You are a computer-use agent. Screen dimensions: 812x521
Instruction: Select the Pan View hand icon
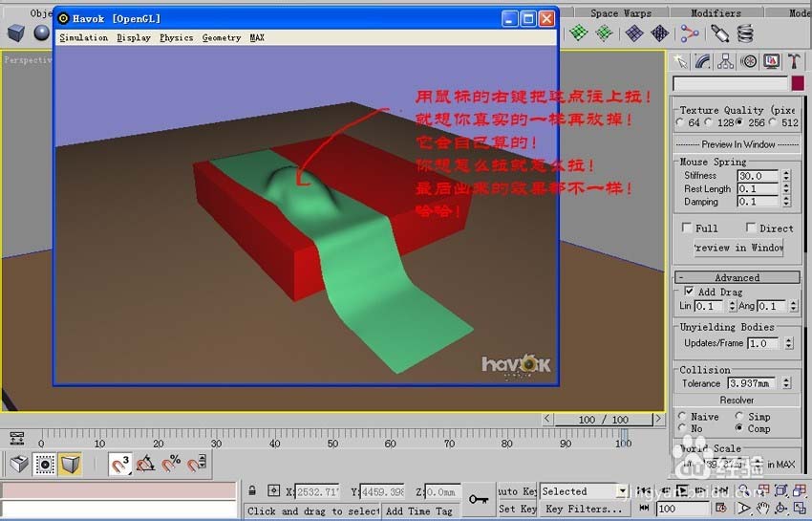click(x=762, y=508)
